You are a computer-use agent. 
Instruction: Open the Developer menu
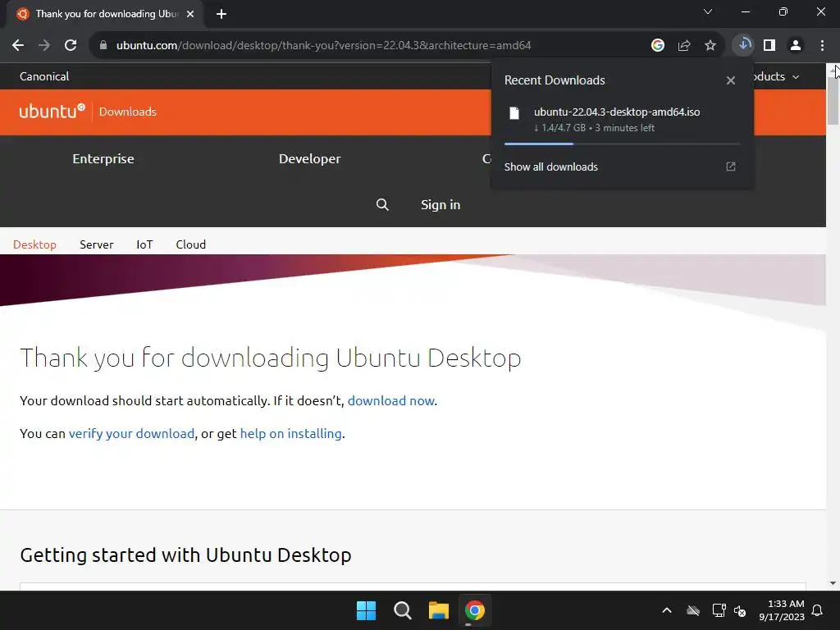coord(309,159)
